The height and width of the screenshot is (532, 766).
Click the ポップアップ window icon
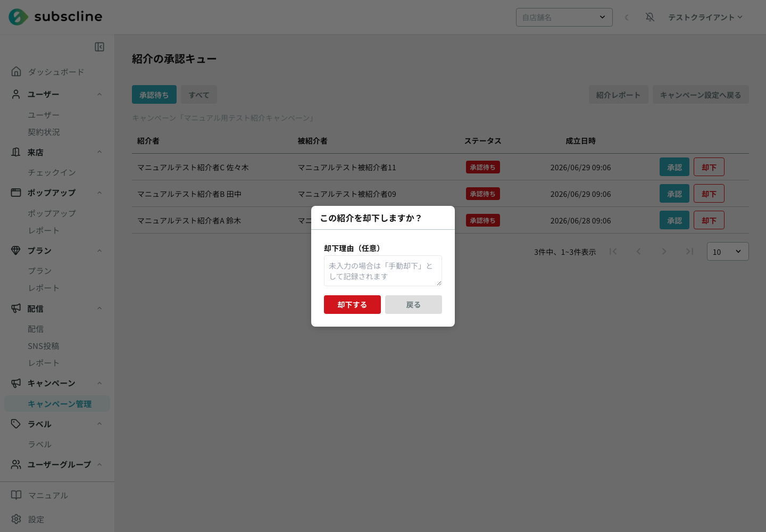coord(16,193)
